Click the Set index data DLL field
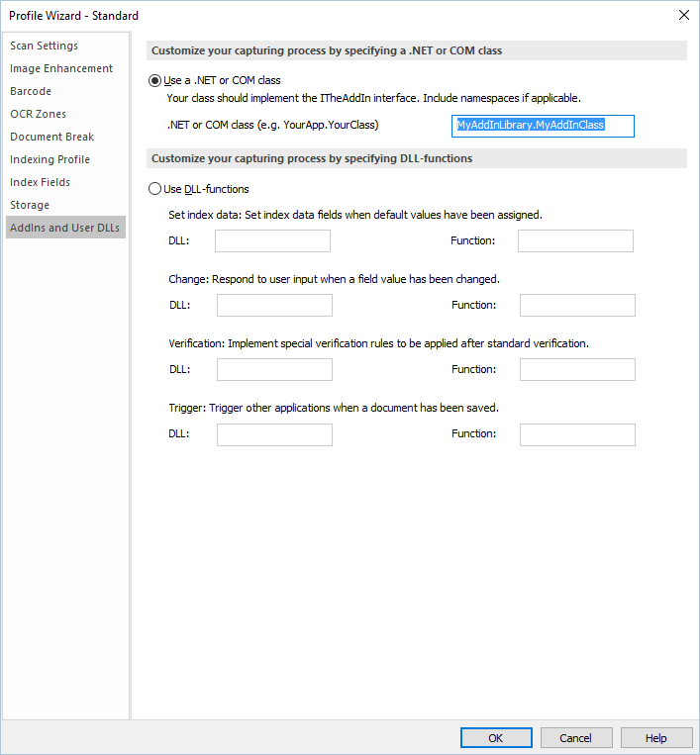Viewport: 700px width, 755px height. pos(272,240)
